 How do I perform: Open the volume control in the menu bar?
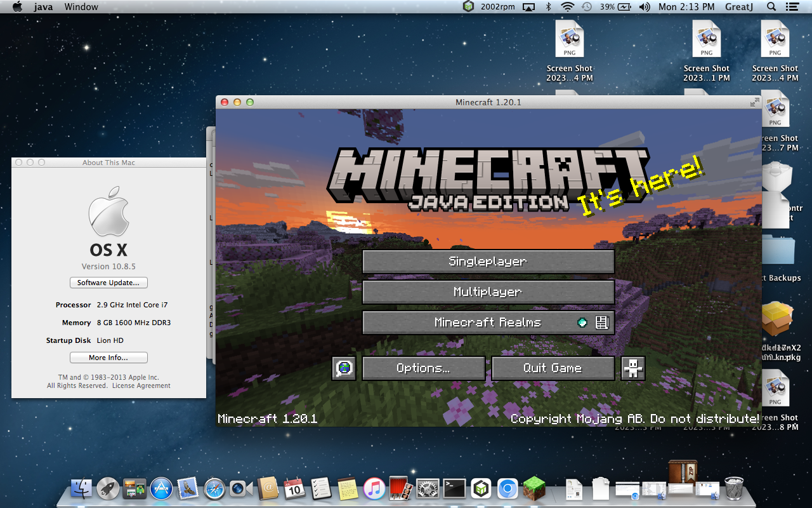click(x=645, y=7)
